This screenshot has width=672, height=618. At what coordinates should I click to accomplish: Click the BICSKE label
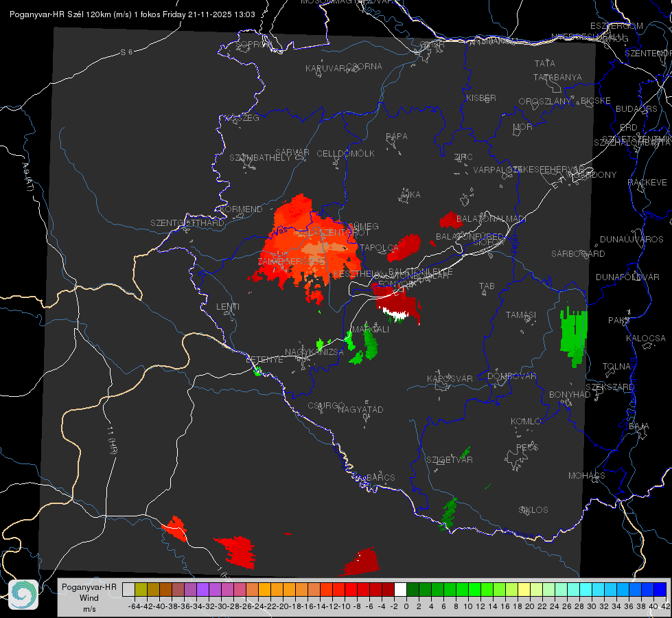(596, 100)
